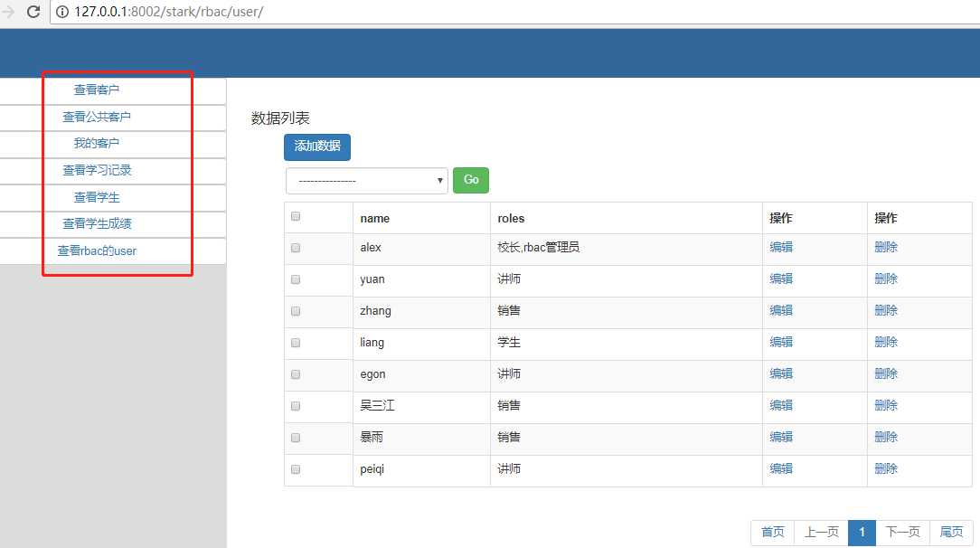Click the browser forward arrow

click(8, 11)
